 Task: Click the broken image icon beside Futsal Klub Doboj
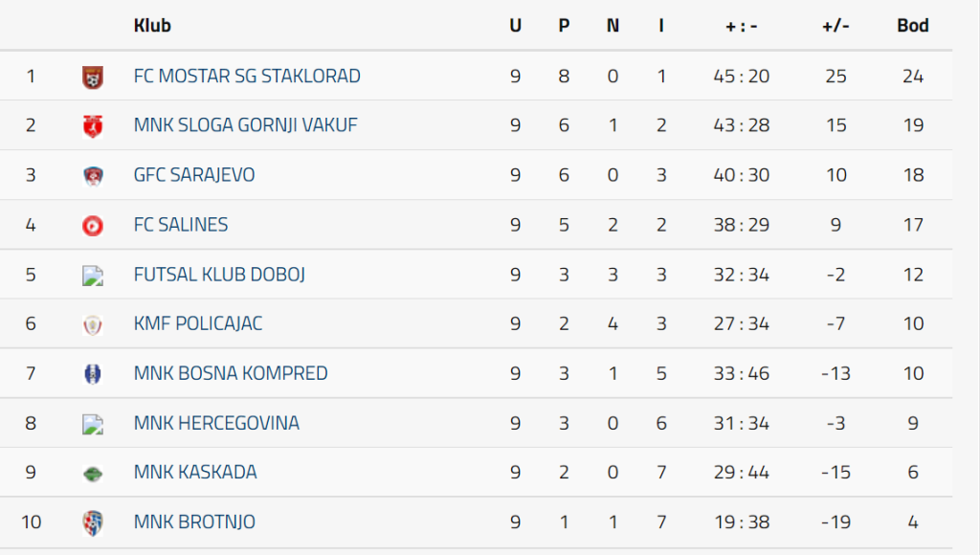click(x=92, y=276)
